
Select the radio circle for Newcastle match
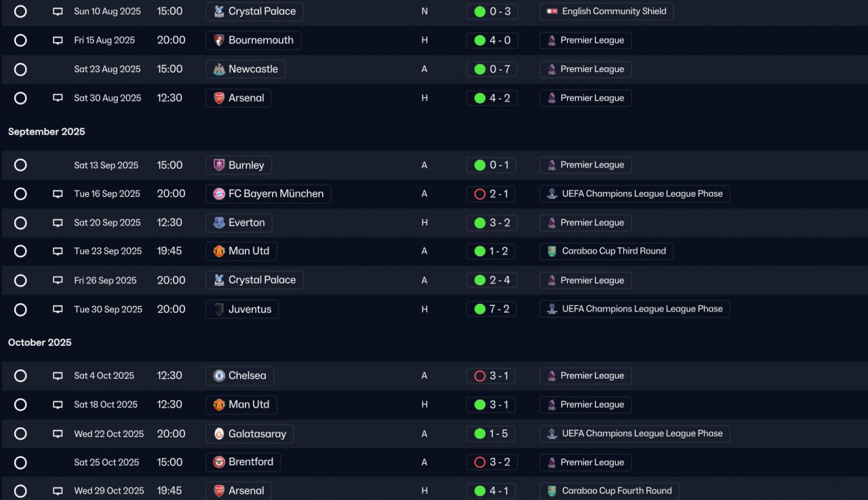[x=20, y=69]
